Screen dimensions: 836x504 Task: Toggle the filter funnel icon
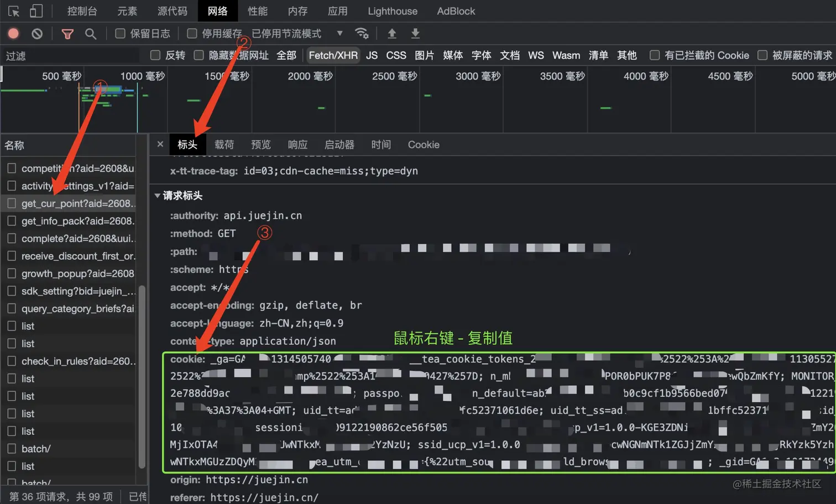point(67,34)
